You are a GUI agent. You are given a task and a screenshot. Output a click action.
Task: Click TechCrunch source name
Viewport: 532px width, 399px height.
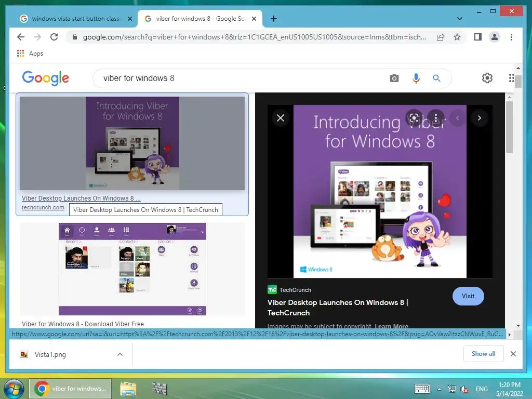click(295, 290)
